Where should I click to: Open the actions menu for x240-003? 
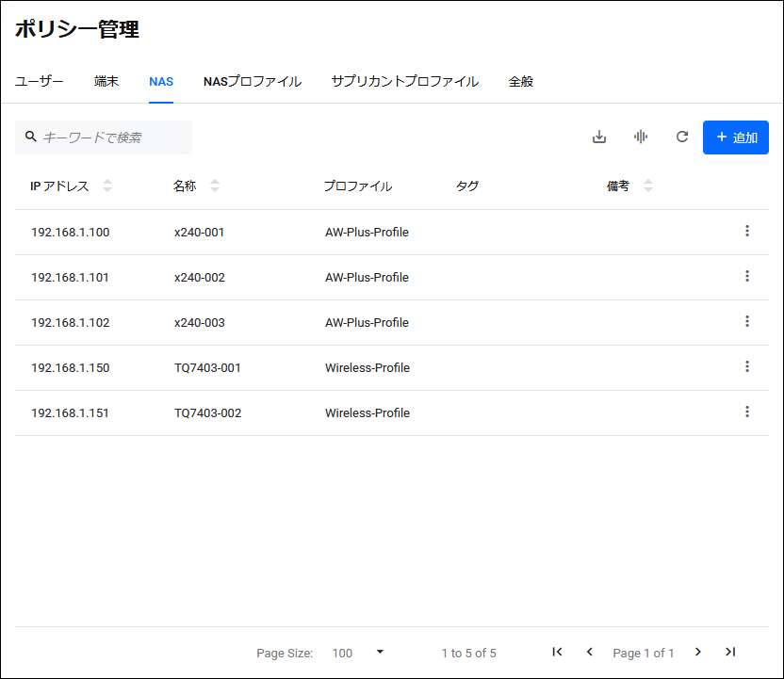747,321
